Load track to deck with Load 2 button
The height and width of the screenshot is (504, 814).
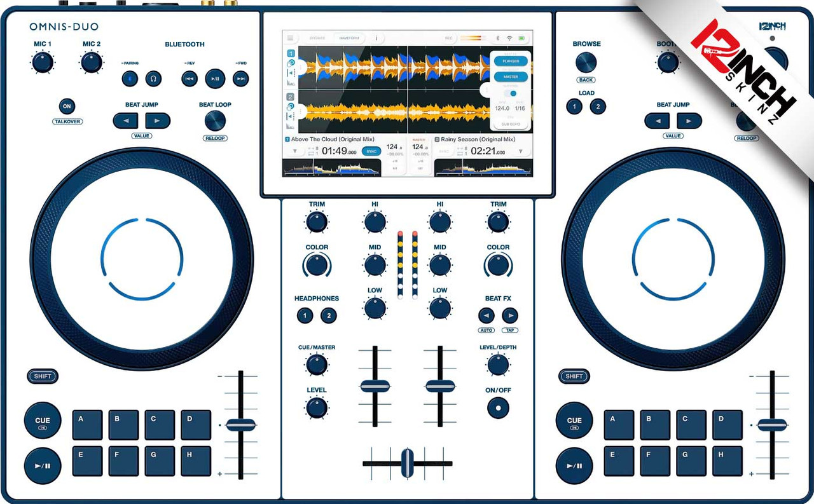coord(598,107)
